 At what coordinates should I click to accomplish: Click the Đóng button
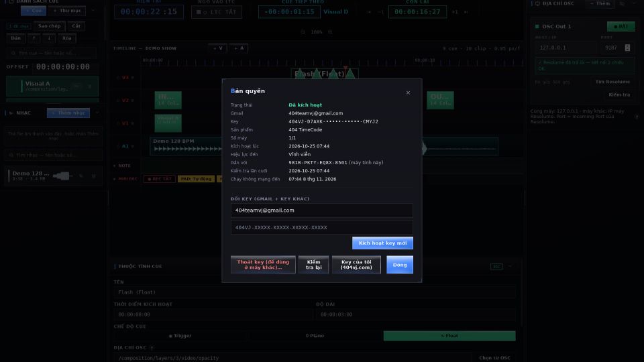click(400, 265)
